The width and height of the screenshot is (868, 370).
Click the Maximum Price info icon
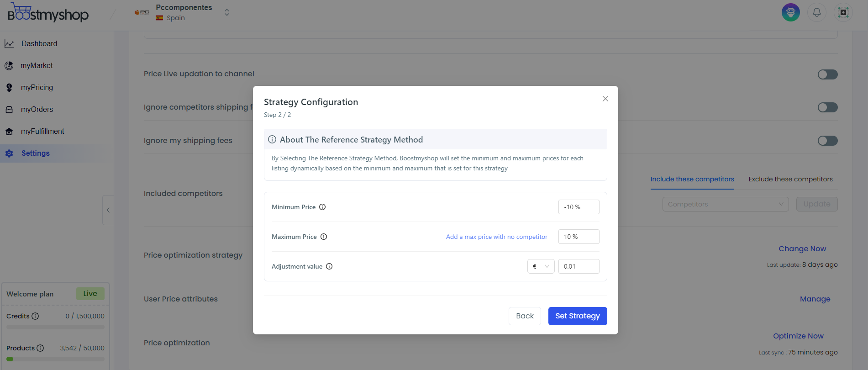click(324, 237)
